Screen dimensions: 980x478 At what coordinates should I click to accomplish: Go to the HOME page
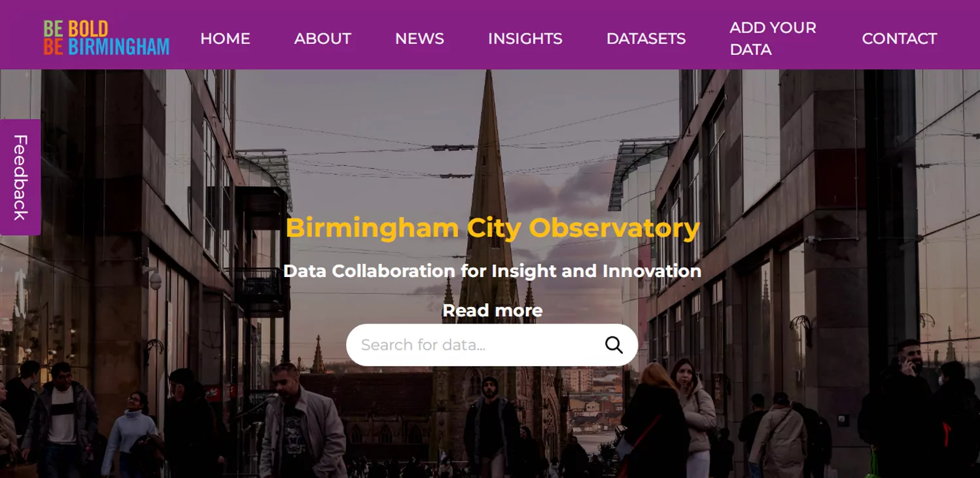coord(225,39)
